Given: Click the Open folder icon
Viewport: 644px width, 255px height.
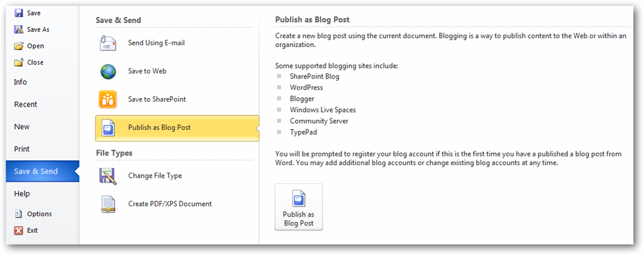Looking at the screenshot, I should tap(19, 46).
